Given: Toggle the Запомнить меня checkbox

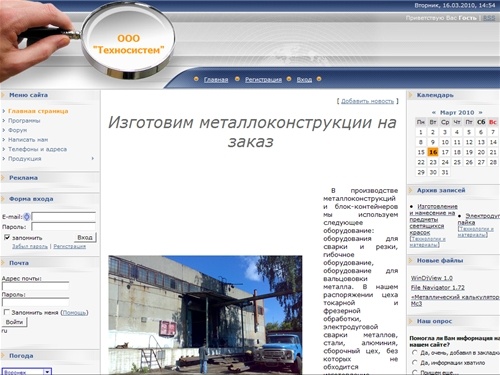Looking at the screenshot, I should (6, 312).
